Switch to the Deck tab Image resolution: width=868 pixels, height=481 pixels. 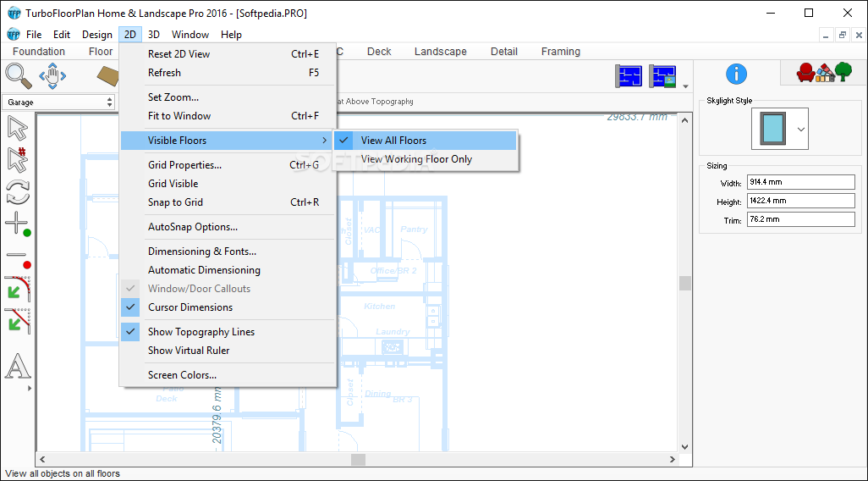[x=379, y=52]
